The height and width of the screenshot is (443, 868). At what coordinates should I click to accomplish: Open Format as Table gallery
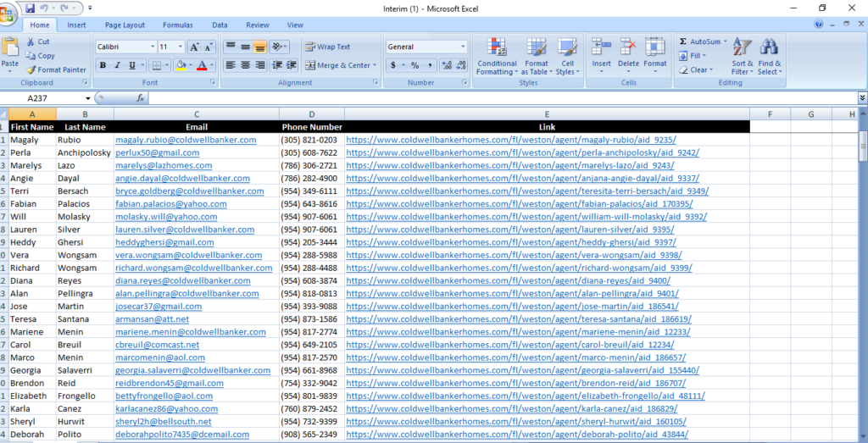coord(537,57)
